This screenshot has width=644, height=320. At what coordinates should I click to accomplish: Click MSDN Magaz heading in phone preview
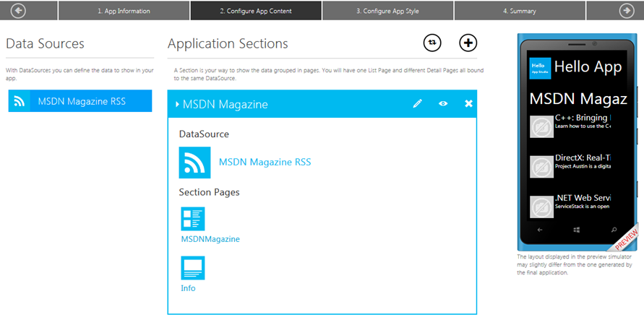pos(578,99)
